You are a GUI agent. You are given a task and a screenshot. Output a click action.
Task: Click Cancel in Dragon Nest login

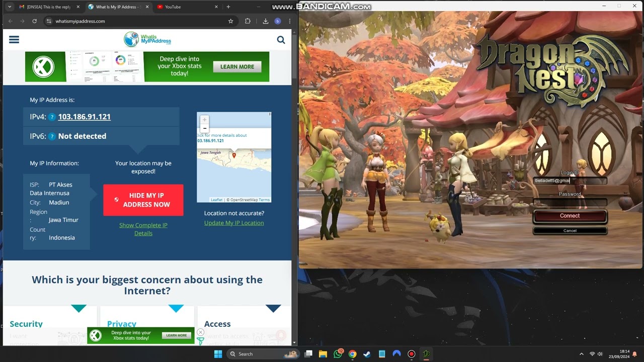click(x=570, y=230)
